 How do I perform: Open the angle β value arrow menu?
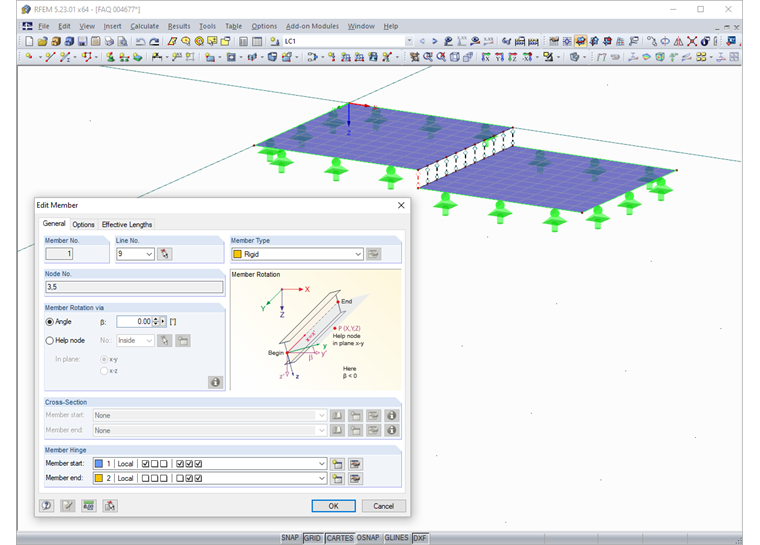click(163, 321)
